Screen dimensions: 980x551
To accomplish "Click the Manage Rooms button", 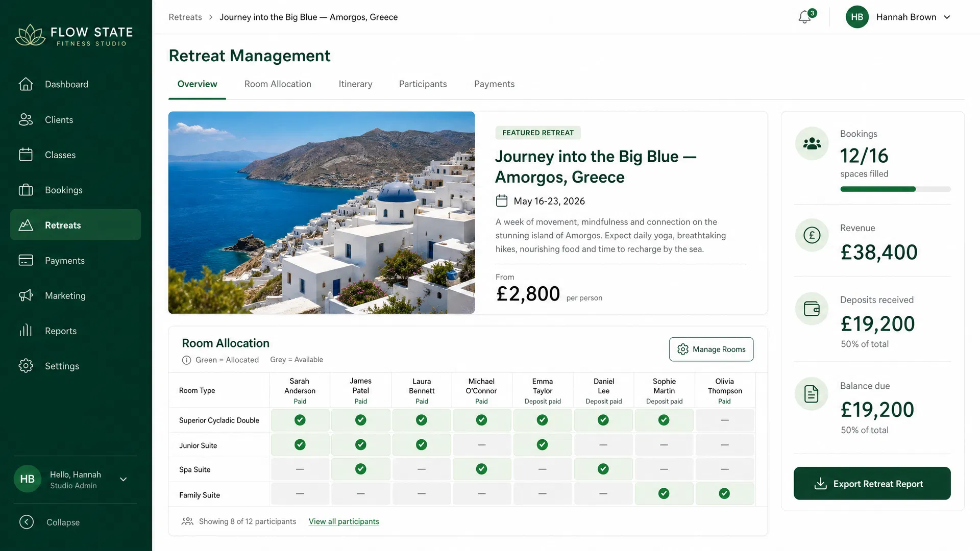I will (x=711, y=349).
